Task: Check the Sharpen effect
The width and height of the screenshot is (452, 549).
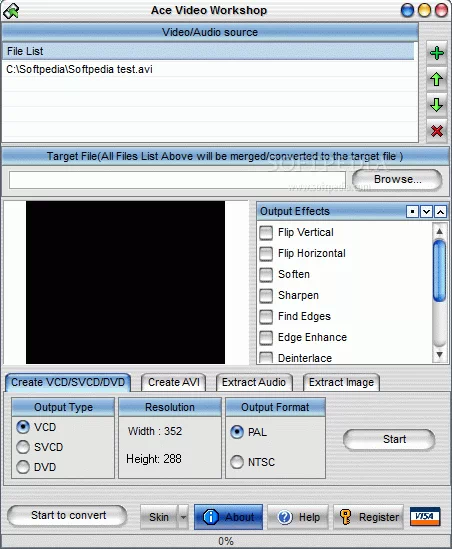Action: (x=266, y=296)
